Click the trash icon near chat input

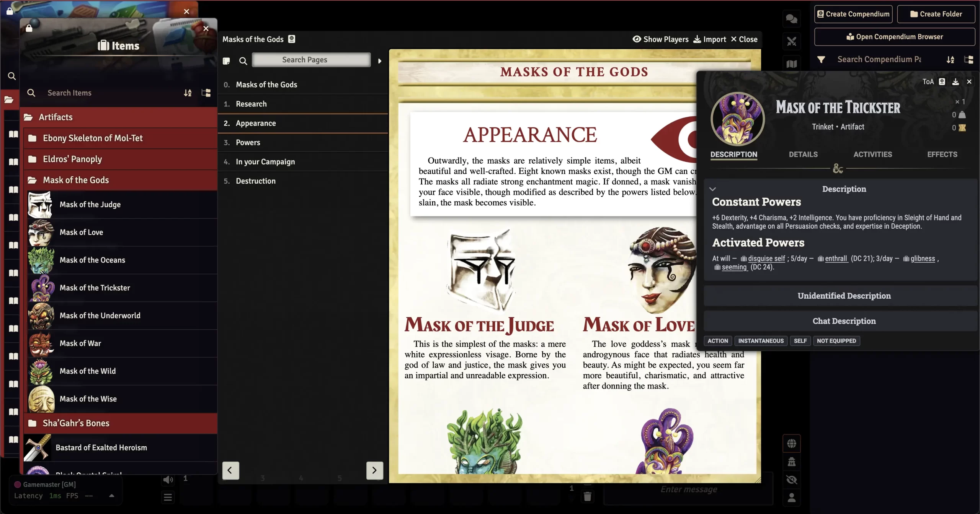pos(587,496)
